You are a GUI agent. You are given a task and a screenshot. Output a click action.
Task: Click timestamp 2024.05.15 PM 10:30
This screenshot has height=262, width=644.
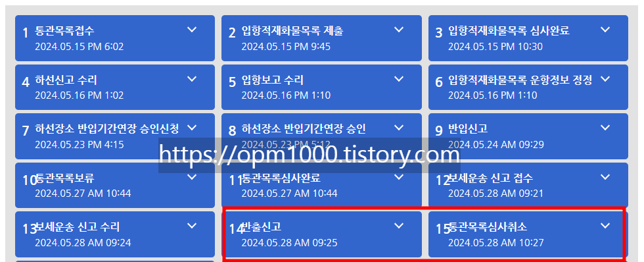coord(495,47)
